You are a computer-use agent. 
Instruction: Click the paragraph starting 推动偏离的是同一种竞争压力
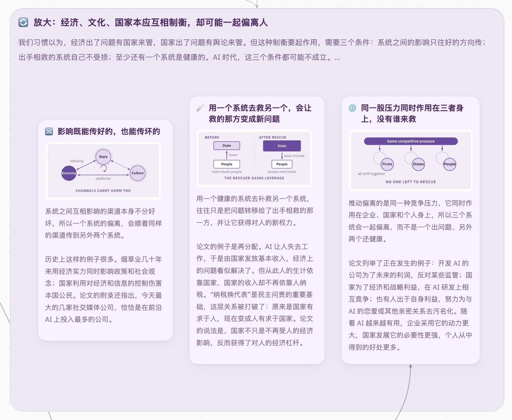[x=410, y=221]
